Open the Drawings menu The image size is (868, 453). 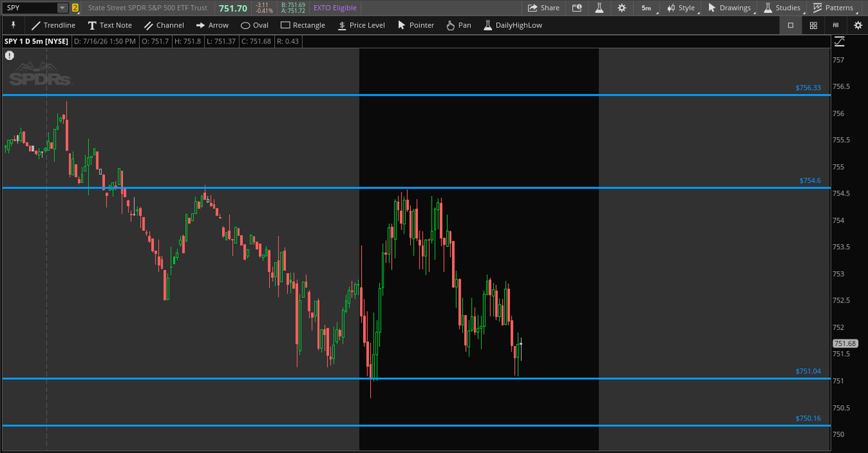pos(729,8)
